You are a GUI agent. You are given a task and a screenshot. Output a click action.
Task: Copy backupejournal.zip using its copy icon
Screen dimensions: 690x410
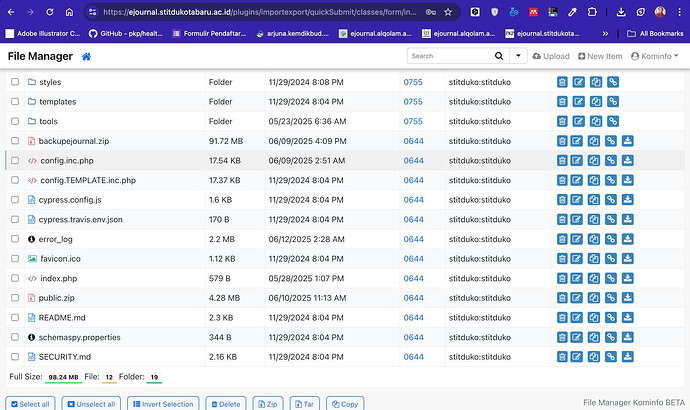tap(594, 141)
